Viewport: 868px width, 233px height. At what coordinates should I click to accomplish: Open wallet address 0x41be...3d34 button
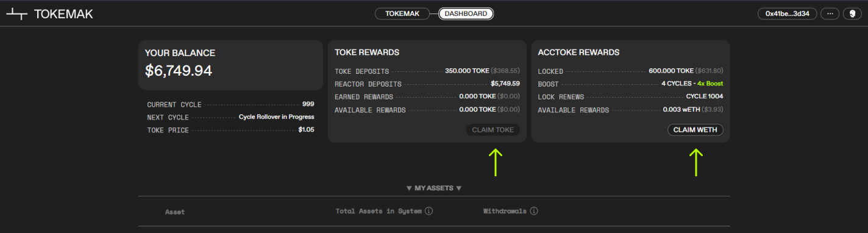[787, 13]
